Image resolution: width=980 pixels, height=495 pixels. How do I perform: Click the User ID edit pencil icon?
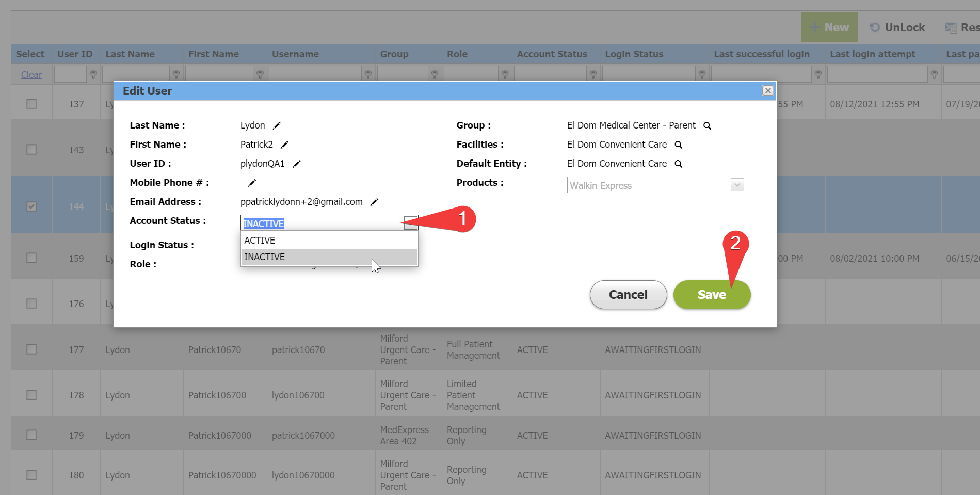pos(296,164)
